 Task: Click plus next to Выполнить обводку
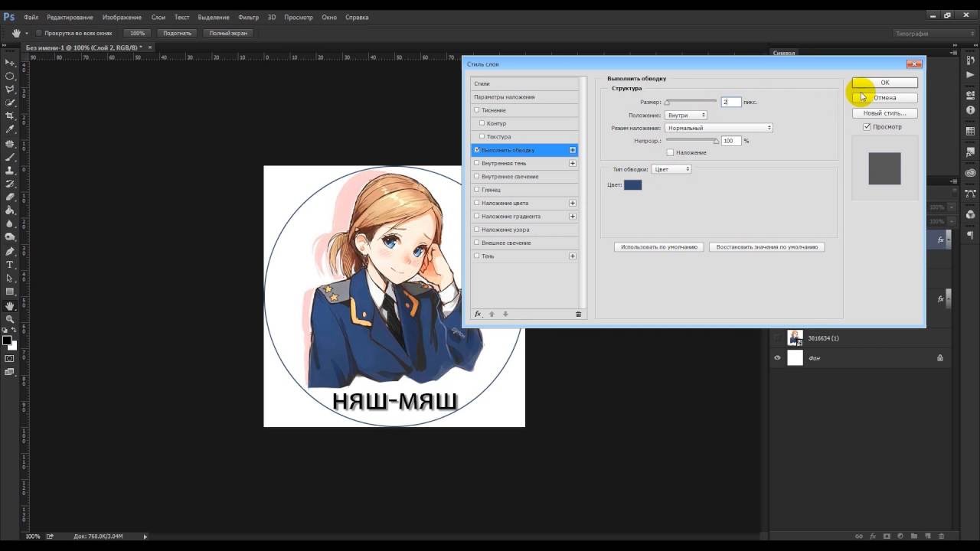[572, 150]
